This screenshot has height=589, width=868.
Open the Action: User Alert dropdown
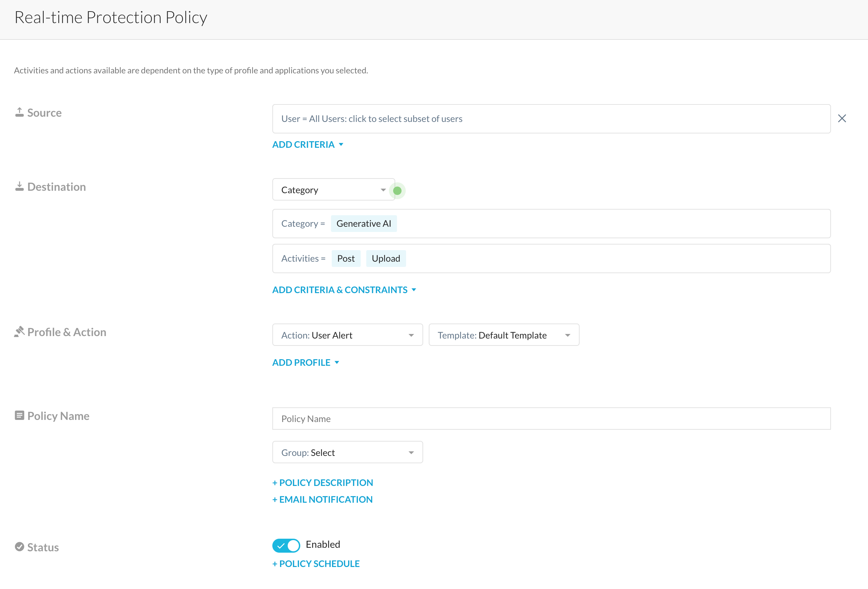tap(347, 335)
